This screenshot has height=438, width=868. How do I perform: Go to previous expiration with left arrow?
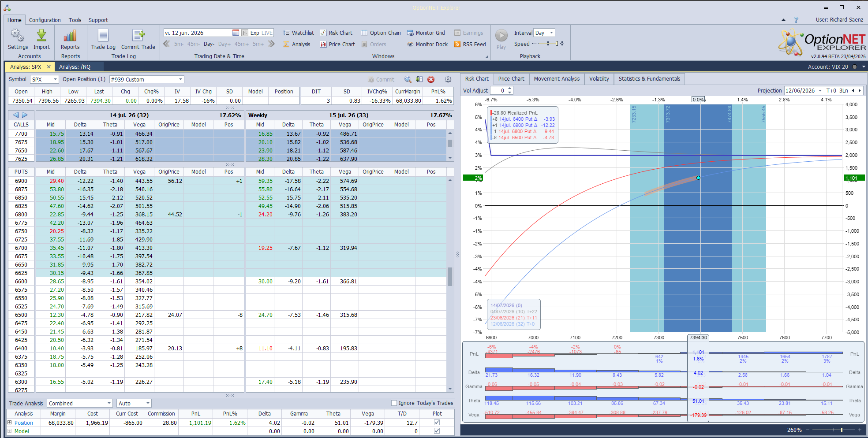click(16, 115)
